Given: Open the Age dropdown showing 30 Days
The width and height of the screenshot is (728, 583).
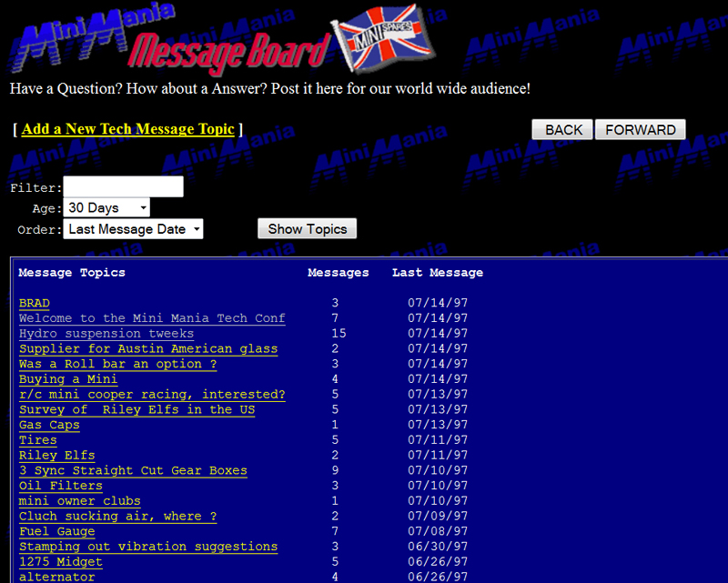Looking at the screenshot, I should click(x=106, y=207).
